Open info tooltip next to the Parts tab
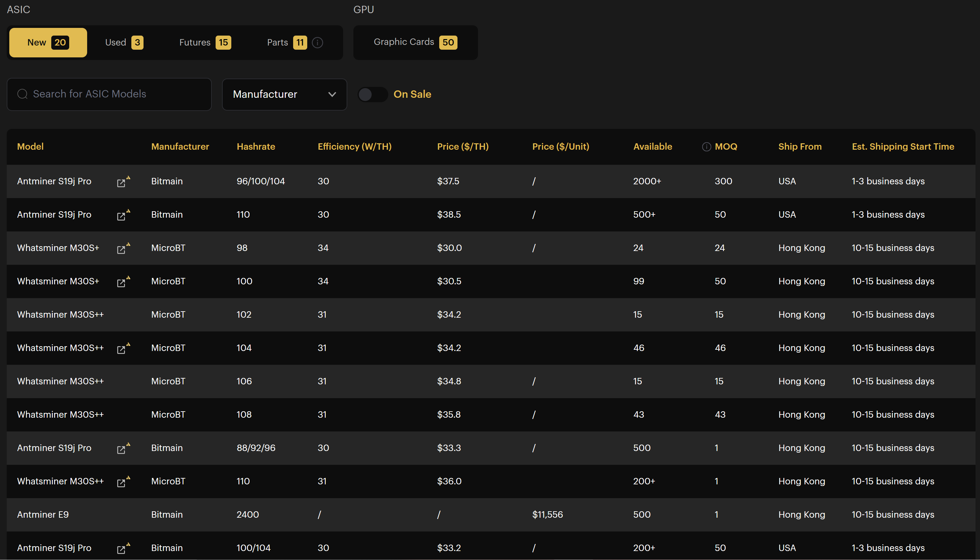This screenshot has width=980, height=560. [x=317, y=43]
